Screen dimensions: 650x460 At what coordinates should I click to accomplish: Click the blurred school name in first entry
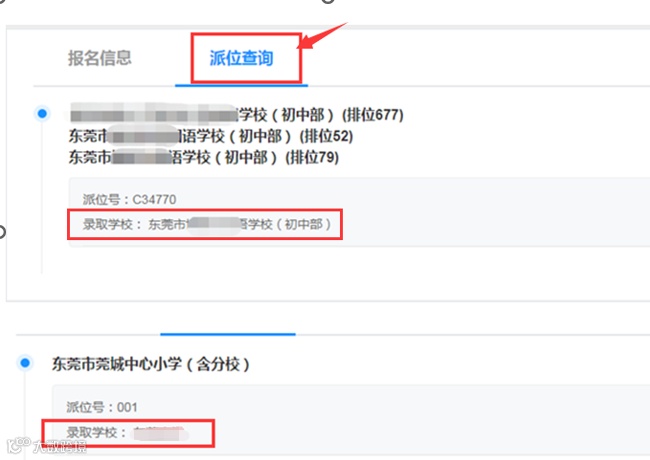coord(153,113)
